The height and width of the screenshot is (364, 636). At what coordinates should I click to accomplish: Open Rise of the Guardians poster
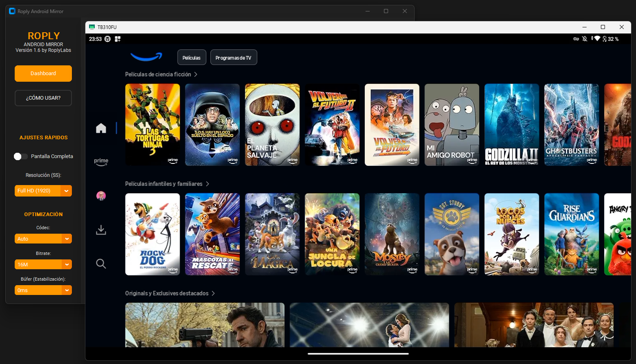tap(572, 234)
